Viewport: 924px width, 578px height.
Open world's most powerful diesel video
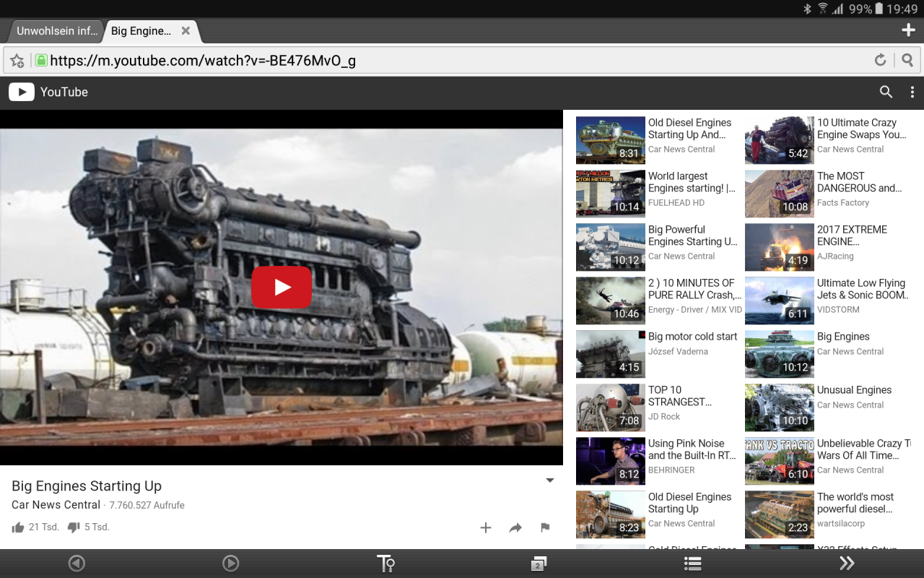855,503
